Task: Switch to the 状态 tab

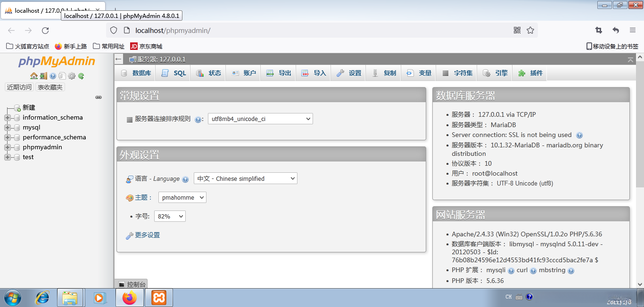Action: [x=208, y=73]
